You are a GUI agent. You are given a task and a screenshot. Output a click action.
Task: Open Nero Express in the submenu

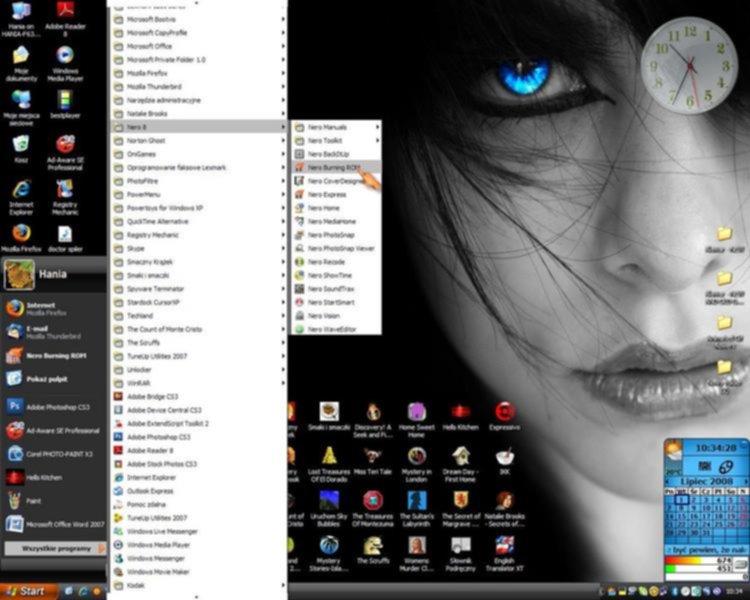click(326, 195)
